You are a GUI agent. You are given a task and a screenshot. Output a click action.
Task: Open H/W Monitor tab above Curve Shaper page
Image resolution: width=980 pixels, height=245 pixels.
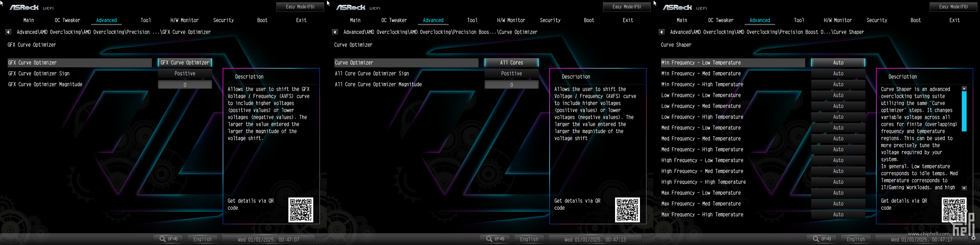[x=838, y=20]
